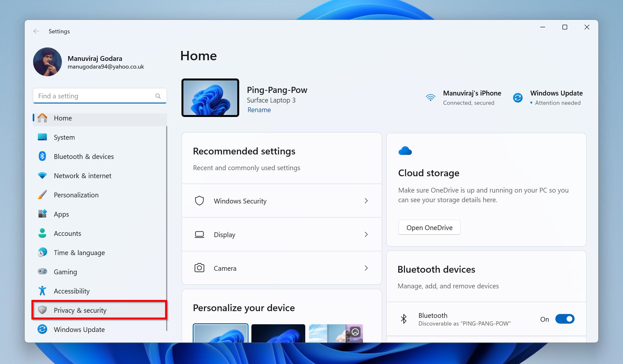Click the Rename link
This screenshot has height=364, width=623.
click(259, 110)
